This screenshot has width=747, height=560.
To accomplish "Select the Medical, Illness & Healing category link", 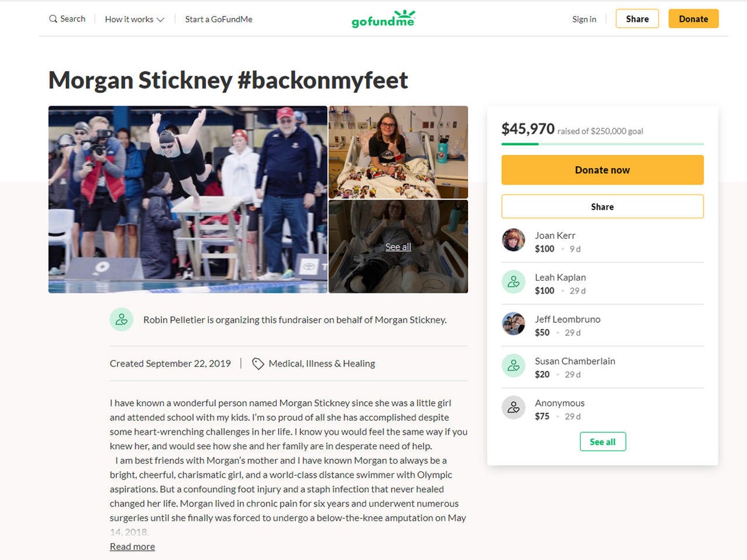I will click(x=322, y=363).
